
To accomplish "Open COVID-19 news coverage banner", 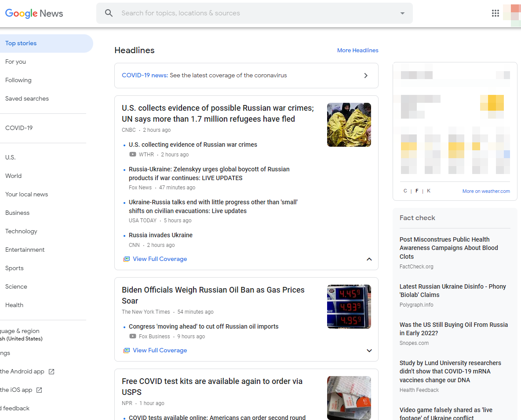I will [x=246, y=76].
